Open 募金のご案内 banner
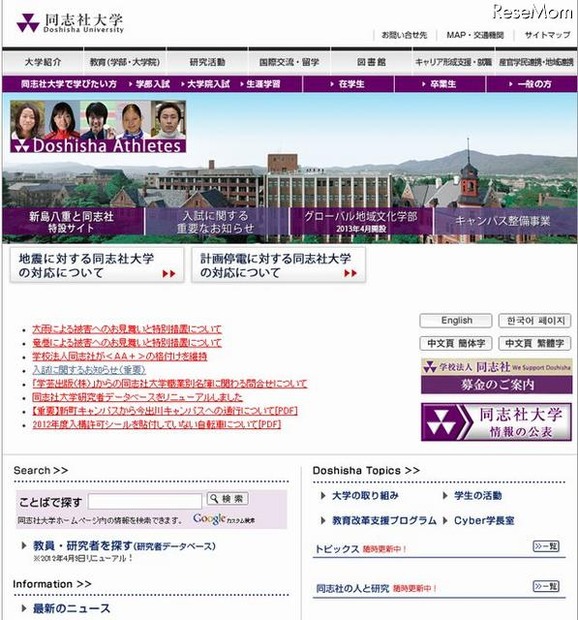Viewport: 578px width, 620px height. 497,376
